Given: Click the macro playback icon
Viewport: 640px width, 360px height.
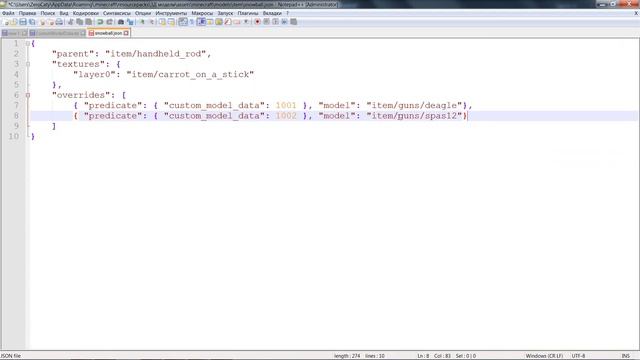Looking at the screenshot, I should click(x=276, y=22).
